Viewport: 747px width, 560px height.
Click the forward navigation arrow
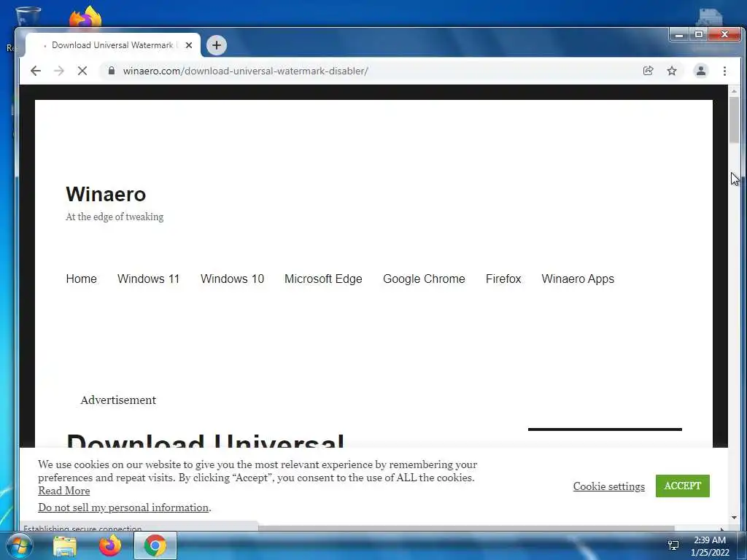pos(59,71)
